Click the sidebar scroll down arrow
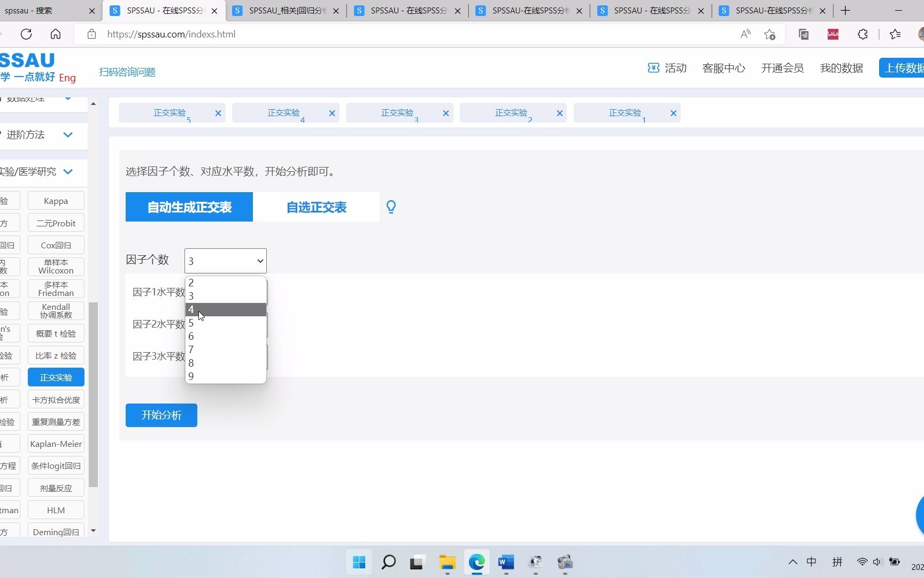924x578 pixels. click(x=94, y=531)
